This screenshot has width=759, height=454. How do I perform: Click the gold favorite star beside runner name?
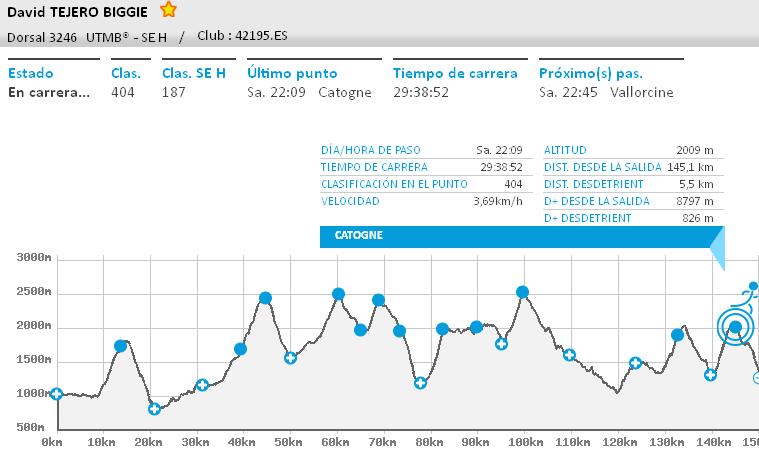click(x=169, y=10)
